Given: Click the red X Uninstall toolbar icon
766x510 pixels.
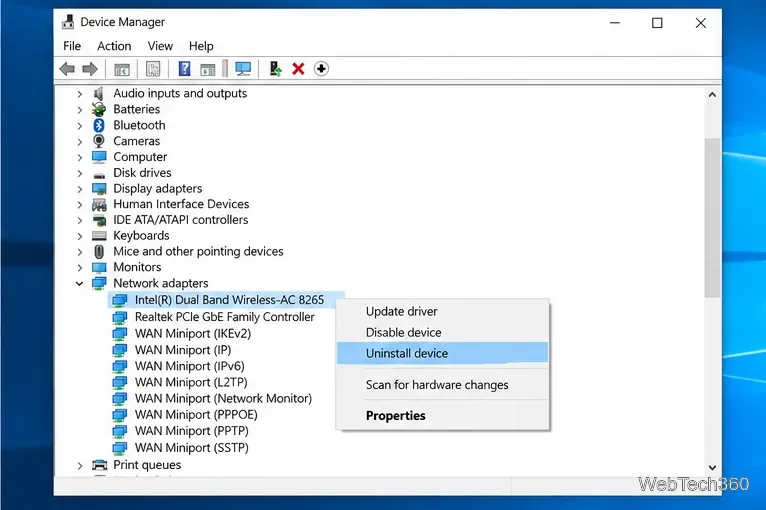Looking at the screenshot, I should click(298, 69).
